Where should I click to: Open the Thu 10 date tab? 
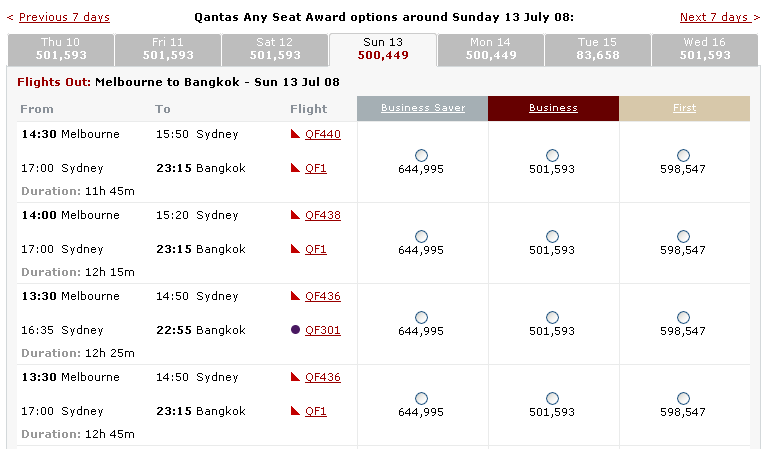61,49
